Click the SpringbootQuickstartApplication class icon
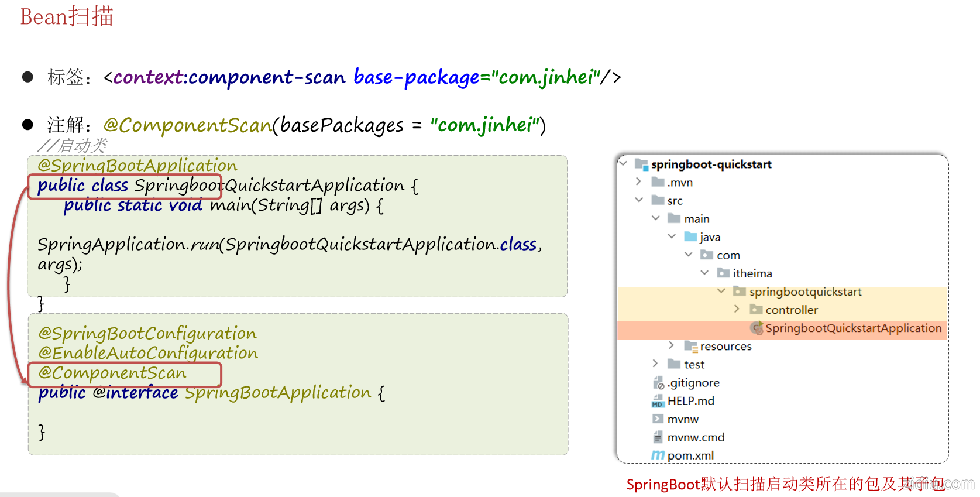The image size is (980, 497). (757, 328)
